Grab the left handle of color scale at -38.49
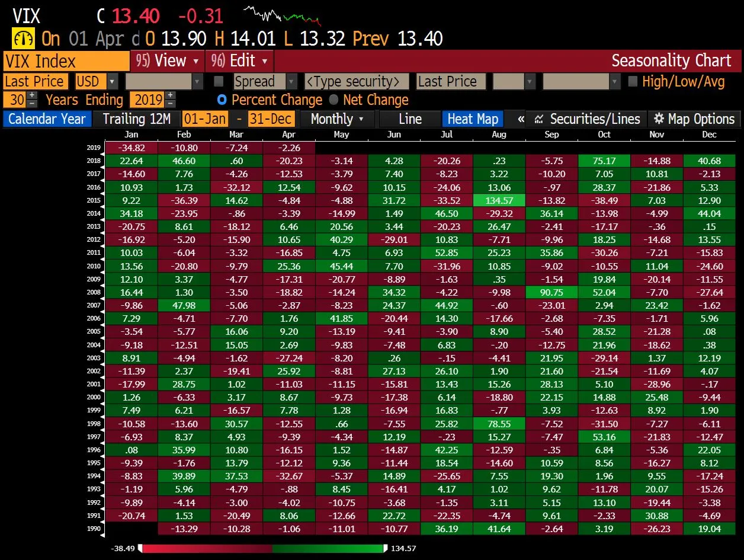 click(140, 549)
